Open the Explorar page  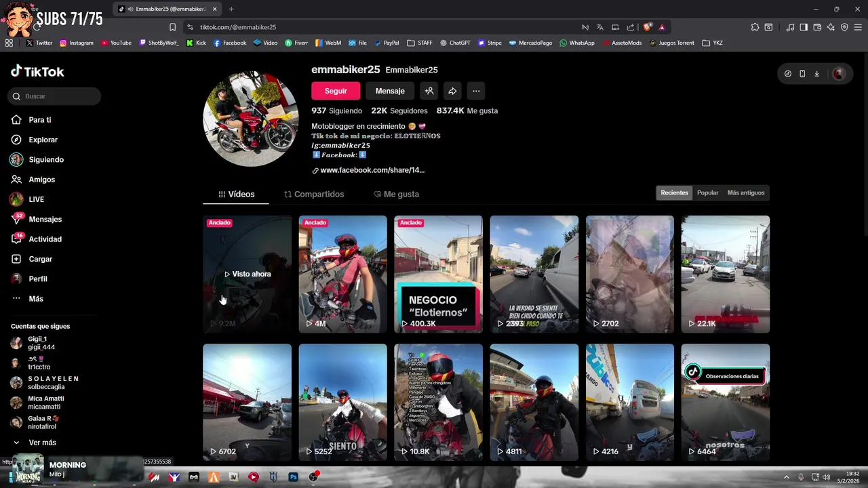pyautogui.click(x=35, y=140)
